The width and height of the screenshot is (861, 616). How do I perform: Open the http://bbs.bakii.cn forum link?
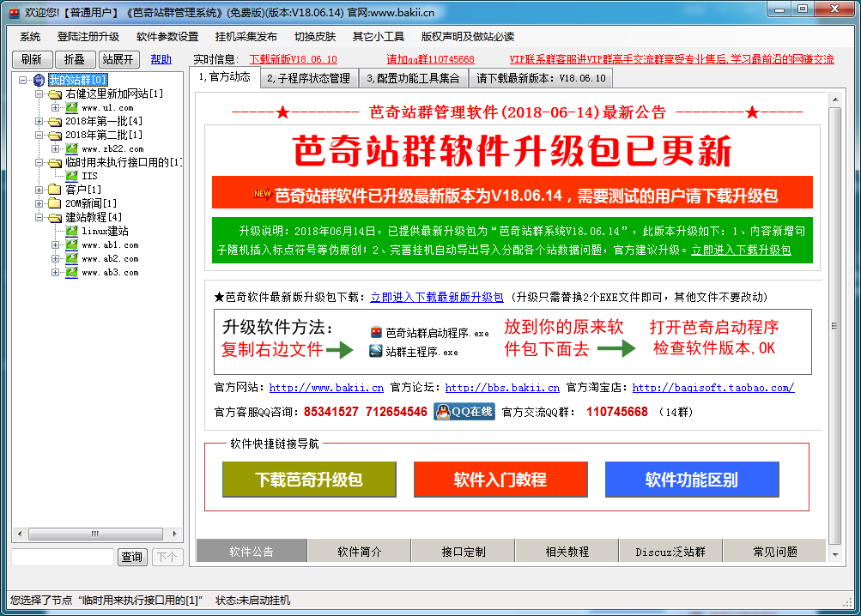(502, 388)
